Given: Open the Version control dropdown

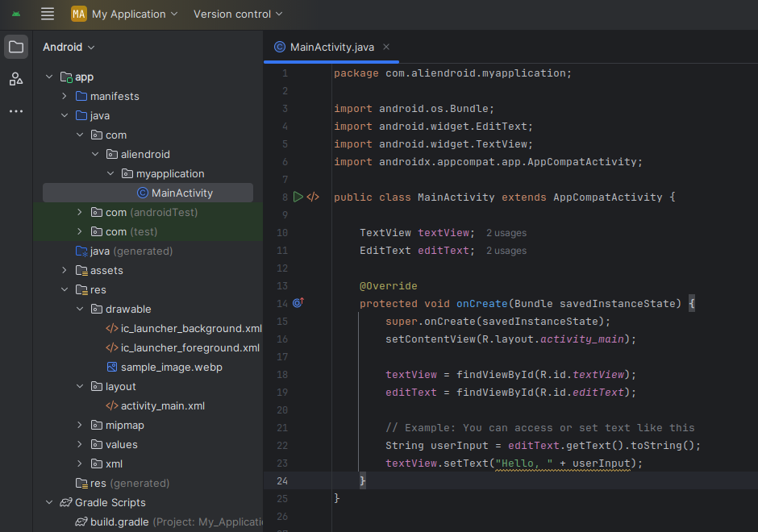Looking at the screenshot, I should 238,14.
